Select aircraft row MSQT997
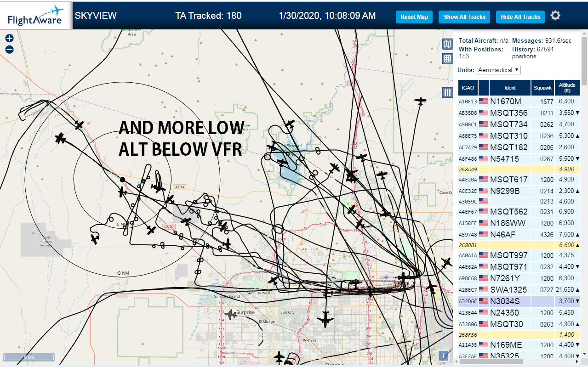 click(x=519, y=255)
